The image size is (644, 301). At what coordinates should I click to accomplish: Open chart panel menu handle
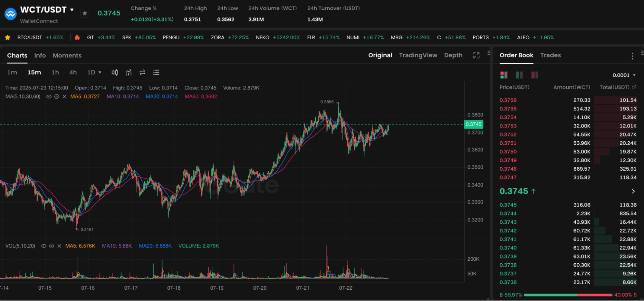click(489, 53)
